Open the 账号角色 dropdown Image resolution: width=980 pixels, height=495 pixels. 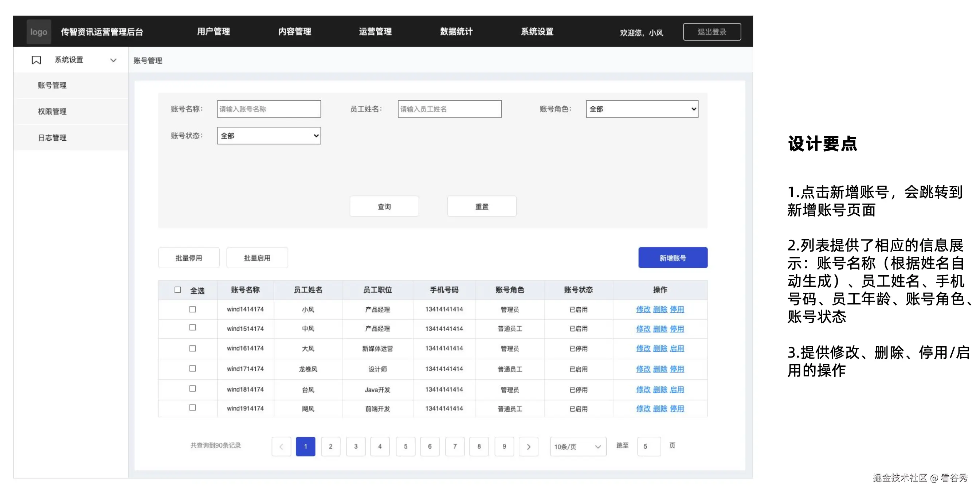click(642, 109)
